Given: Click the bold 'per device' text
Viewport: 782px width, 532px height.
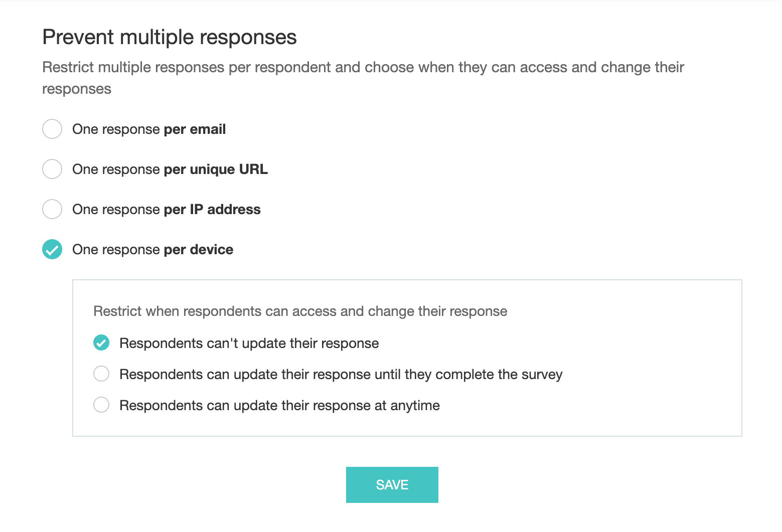Looking at the screenshot, I should coord(199,250).
